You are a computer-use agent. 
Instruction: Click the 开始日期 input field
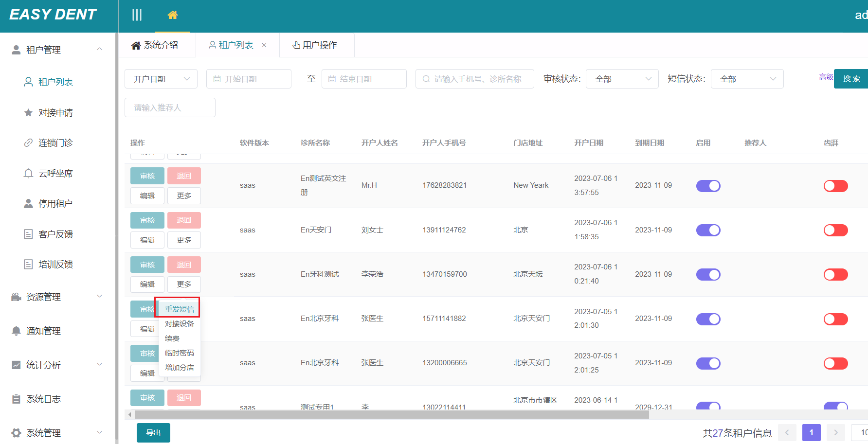click(x=249, y=79)
